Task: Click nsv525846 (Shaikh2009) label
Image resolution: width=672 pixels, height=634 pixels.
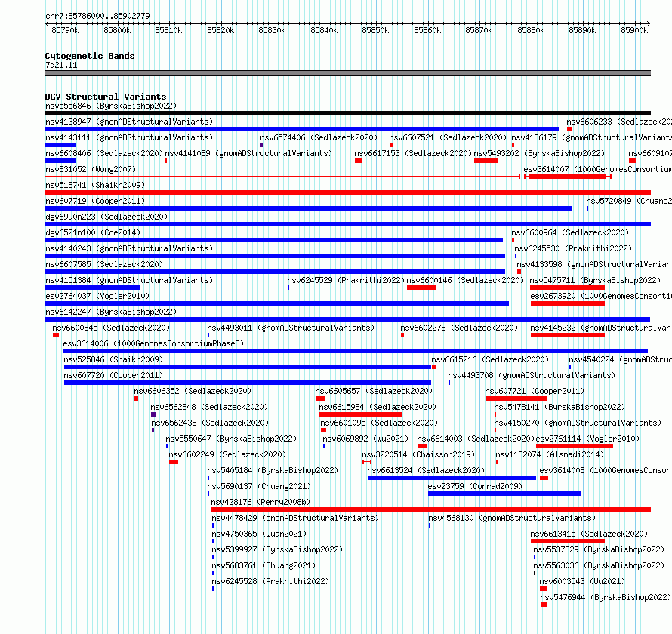Action: 113,359
